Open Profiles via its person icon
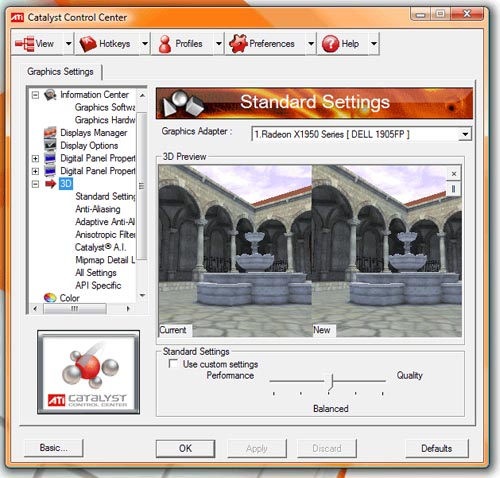500x478 pixels. tap(165, 44)
